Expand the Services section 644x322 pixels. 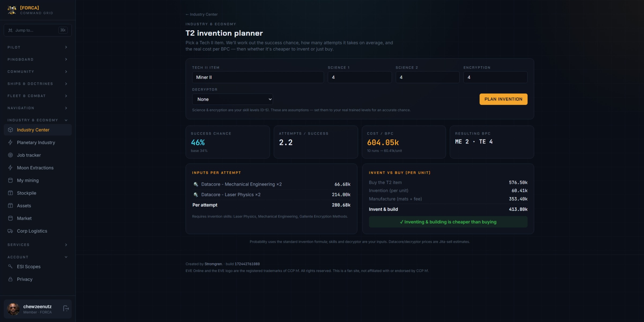click(x=38, y=245)
